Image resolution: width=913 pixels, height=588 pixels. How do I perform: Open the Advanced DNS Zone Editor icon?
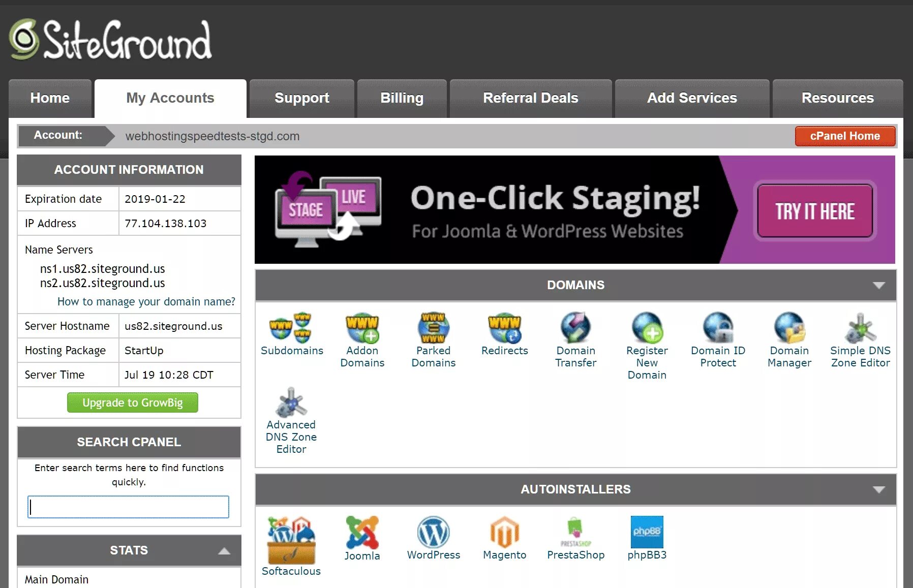pyautogui.click(x=291, y=402)
